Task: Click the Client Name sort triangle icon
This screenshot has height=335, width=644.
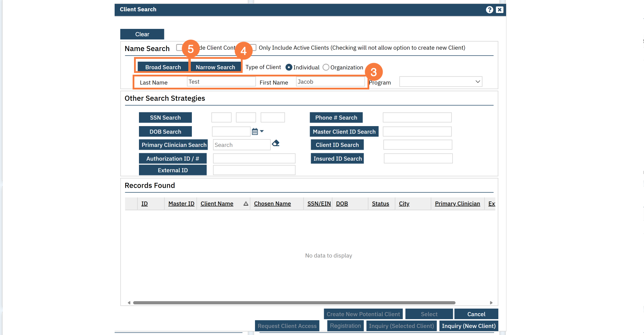Action: click(x=246, y=204)
